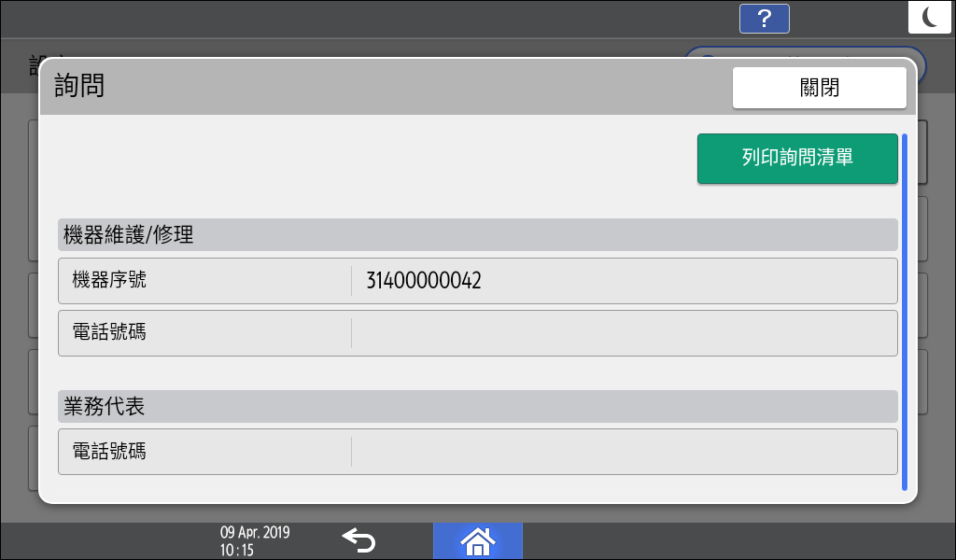
Task: Tap the Help question mark icon
Action: click(764, 19)
